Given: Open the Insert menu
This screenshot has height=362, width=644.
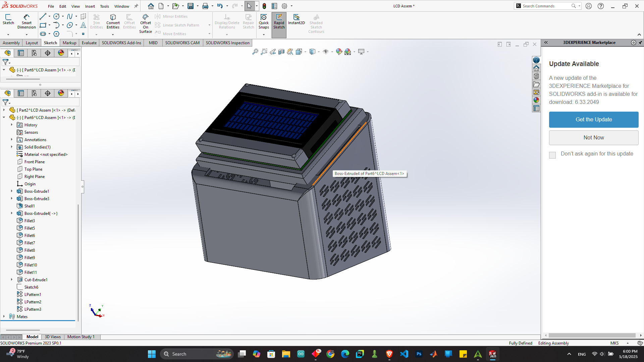Looking at the screenshot, I should click(x=90, y=6).
